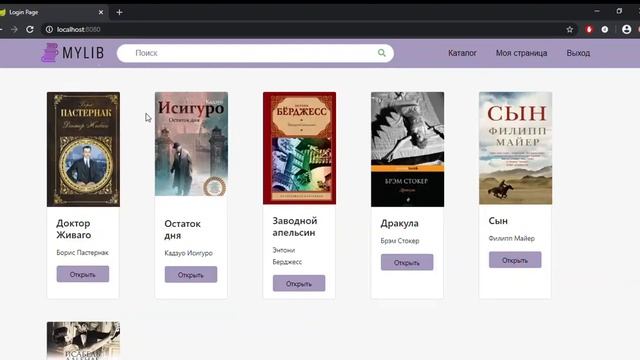Click the Бёрджесс book cover
This screenshot has width=640, height=360.
coord(300,148)
